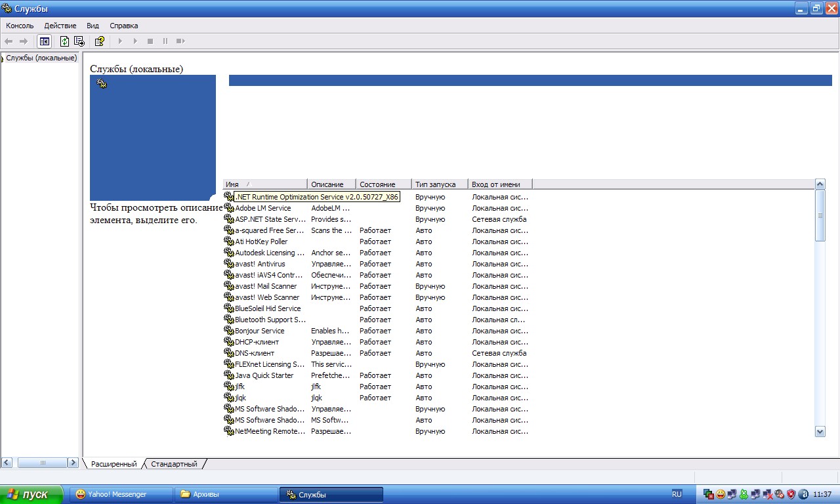Click the horizontal scrollbar thumb under console tree
840x504 pixels.
43,463
